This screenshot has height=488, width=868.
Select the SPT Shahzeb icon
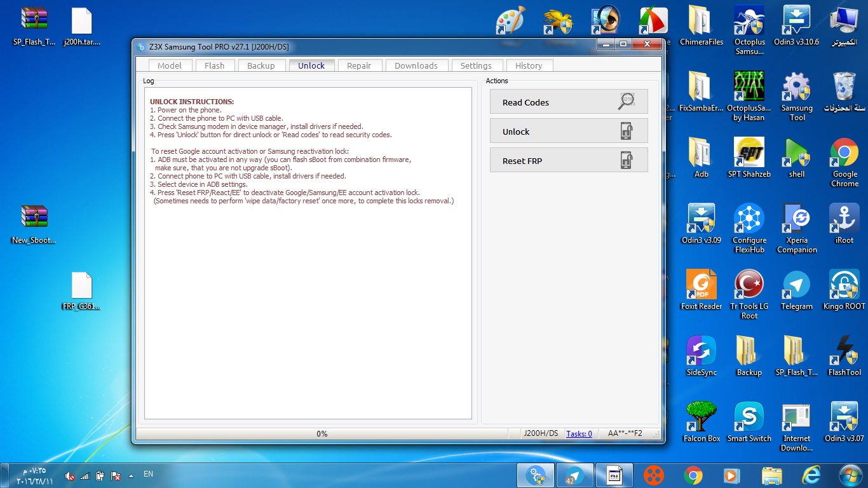tap(750, 158)
